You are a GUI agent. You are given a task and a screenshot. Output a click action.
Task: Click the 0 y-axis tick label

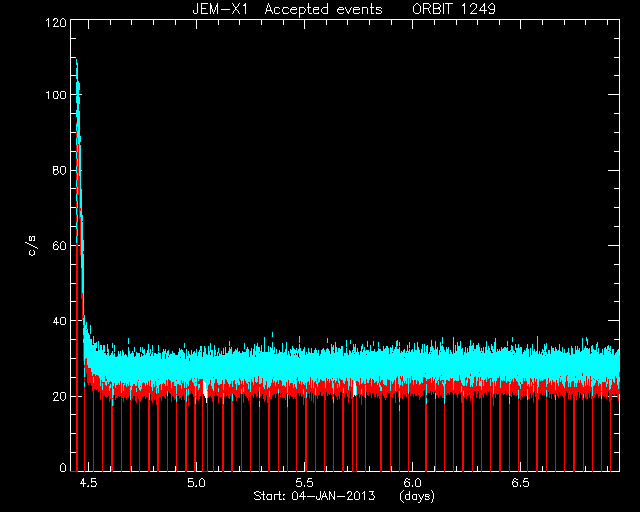(x=63, y=467)
